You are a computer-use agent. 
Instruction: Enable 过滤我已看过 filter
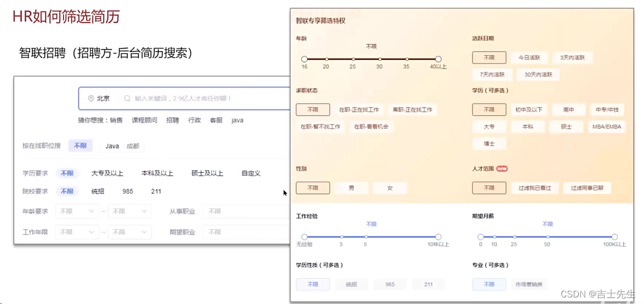(x=535, y=188)
